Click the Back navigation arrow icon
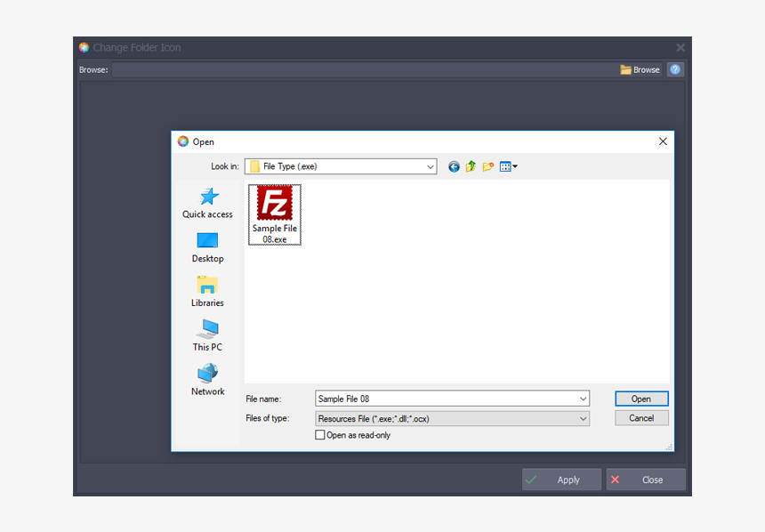The height and width of the screenshot is (532, 765). [x=454, y=166]
